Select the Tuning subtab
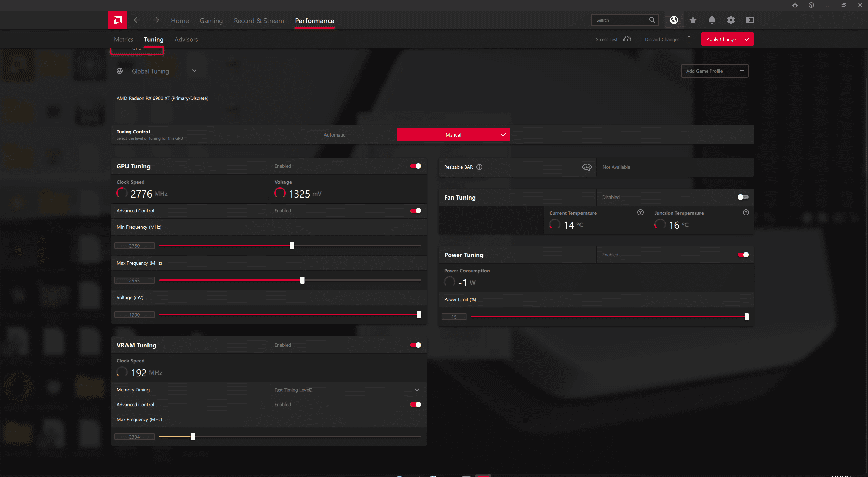Screen dimensions: 868x477 click(154, 39)
